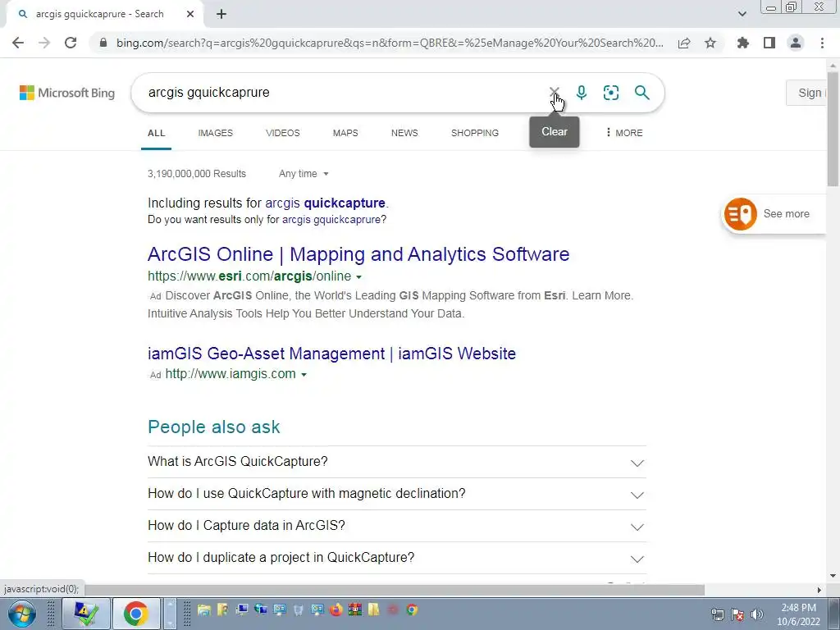Search only for arcgis gquickcaprure

click(x=331, y=220)
